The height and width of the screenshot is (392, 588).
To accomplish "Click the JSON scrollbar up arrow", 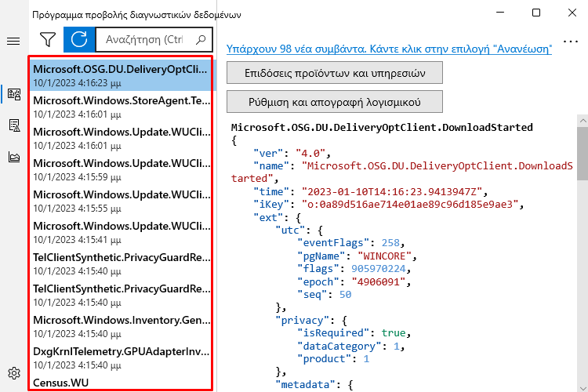I will 583,121.
